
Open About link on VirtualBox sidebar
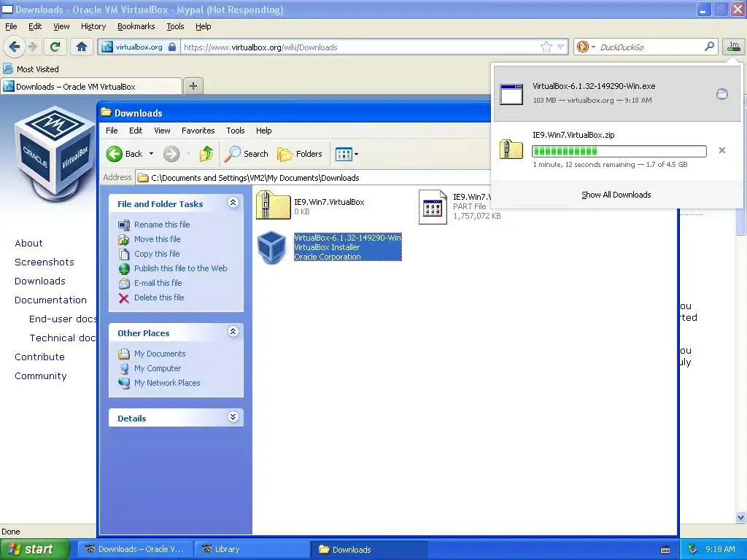28,243
